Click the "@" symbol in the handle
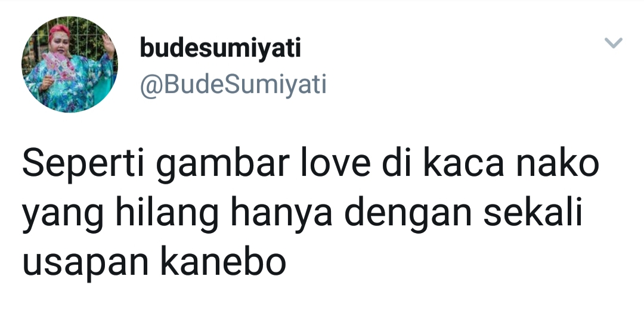Image resolution: width=644 pixels, height=313 pixels. [149, 85]
